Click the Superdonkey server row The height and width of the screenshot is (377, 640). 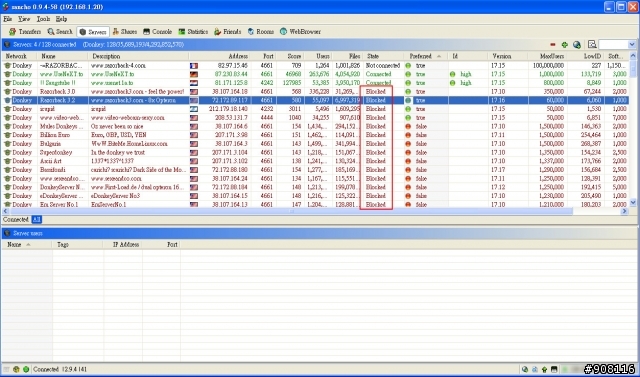(315, 153)
